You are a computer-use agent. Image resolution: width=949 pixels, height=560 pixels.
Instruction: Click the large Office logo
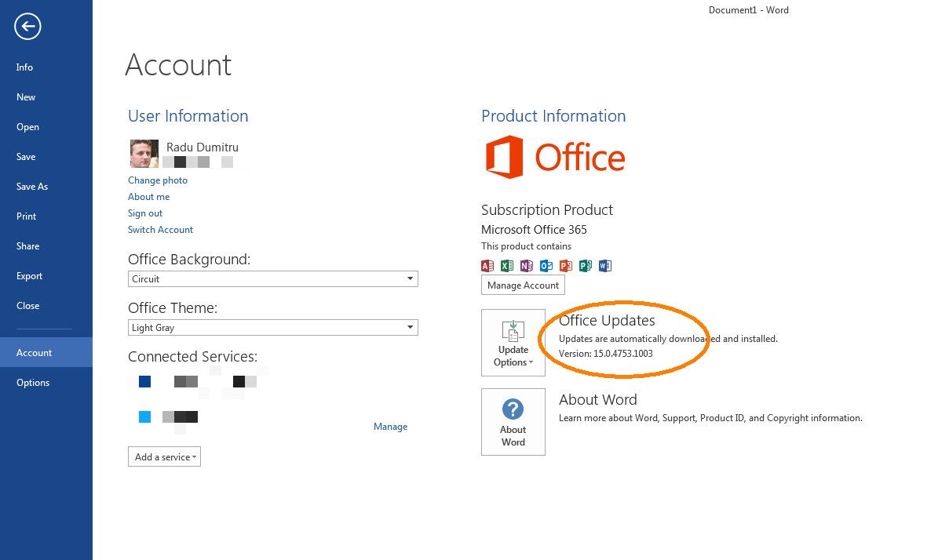coord(555,157)
